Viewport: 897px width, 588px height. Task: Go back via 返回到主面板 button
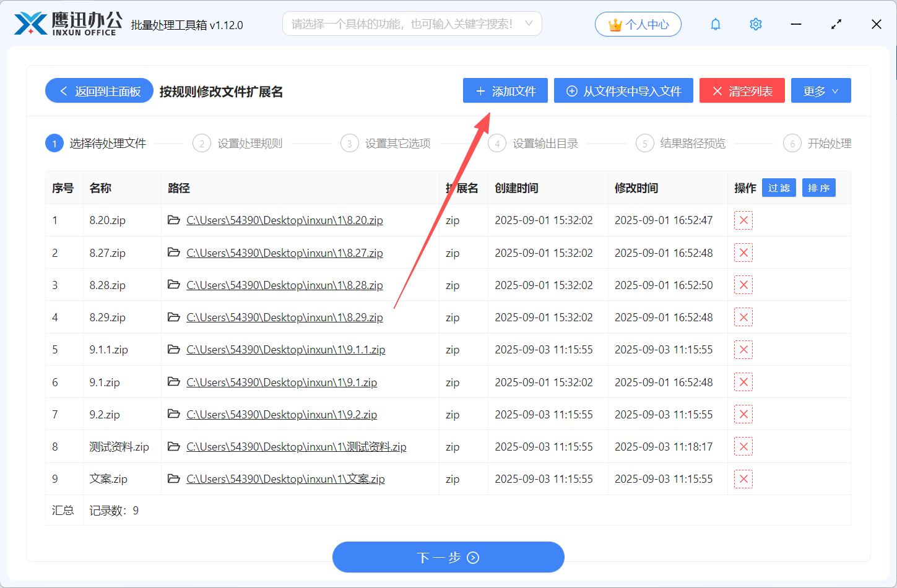99,91
